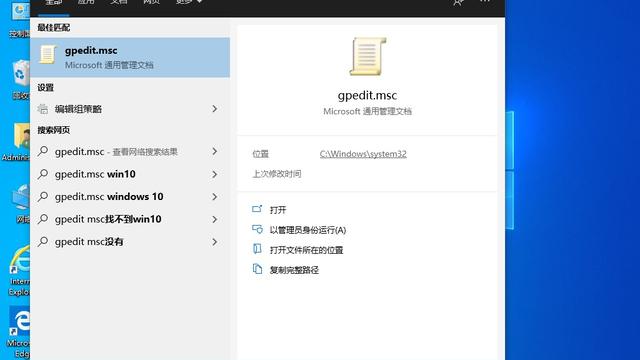
Task: Expand chevron for gpedit msc找不到win10
Action: pos(215,219)
